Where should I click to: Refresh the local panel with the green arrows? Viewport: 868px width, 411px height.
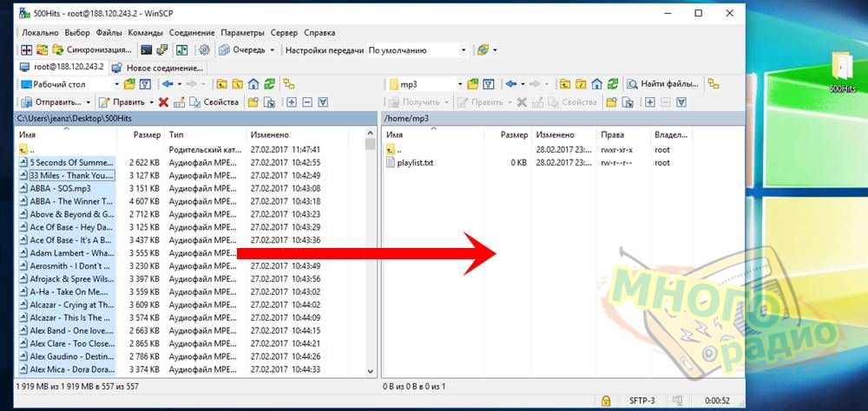[x=270, y=85]
